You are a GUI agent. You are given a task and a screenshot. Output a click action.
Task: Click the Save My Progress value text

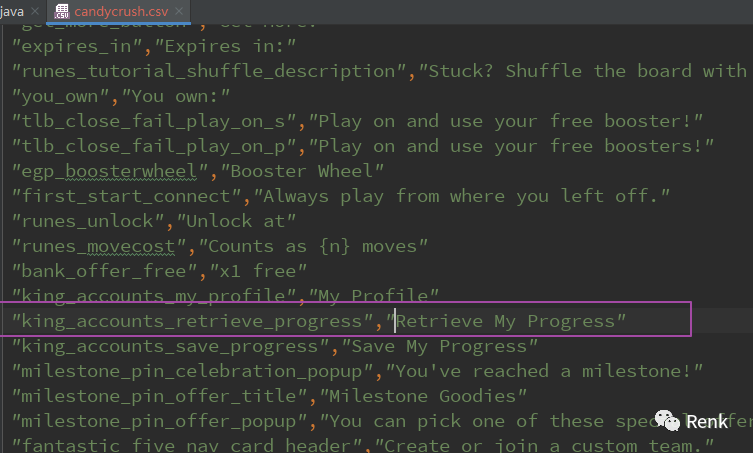tap(439, 346)
